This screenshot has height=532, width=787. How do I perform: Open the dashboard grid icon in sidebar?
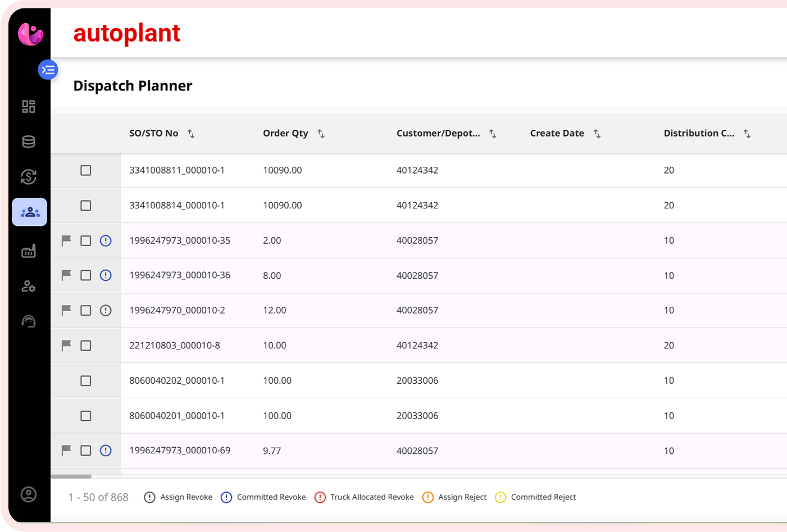click(x=29, y=106)
